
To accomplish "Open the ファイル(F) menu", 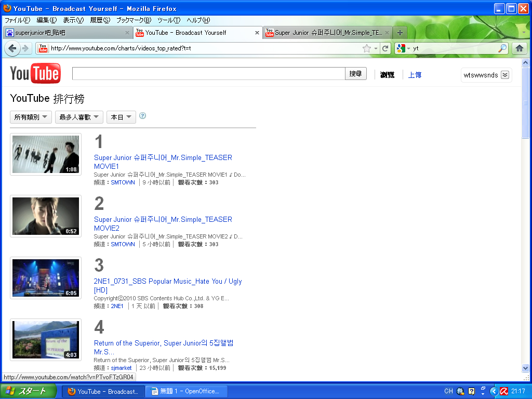I will (17, 20).
